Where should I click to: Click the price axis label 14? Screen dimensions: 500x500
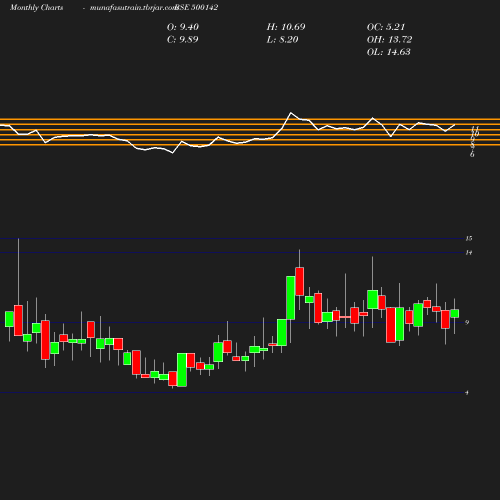(469, 253)
